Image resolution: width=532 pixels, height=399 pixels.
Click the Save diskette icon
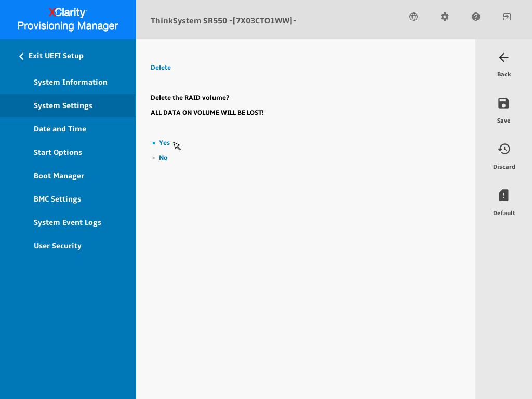click(x=503, y=103)
